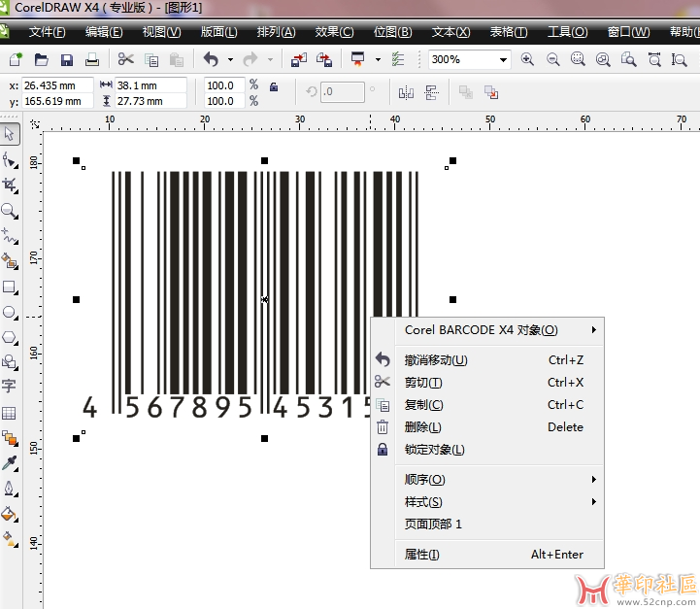Open the 文件(F) menu
Viewport: 700px width, 609px height.
click(x=48, y=32)
